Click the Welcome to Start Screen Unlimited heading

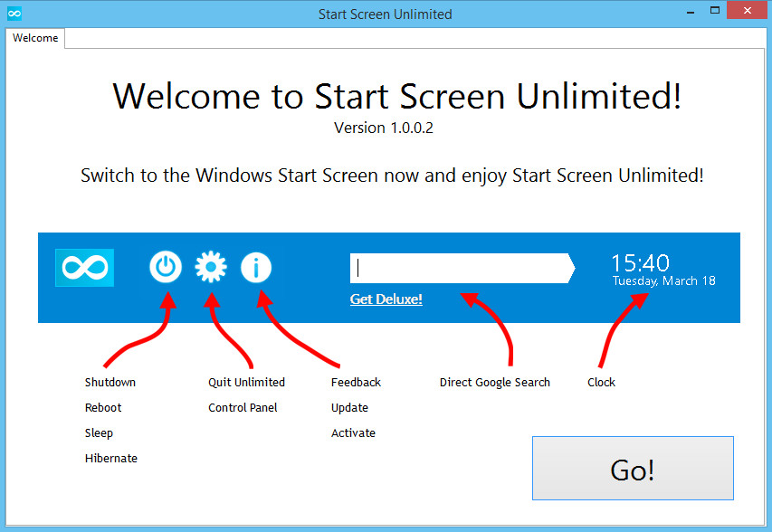coord(397,97)
